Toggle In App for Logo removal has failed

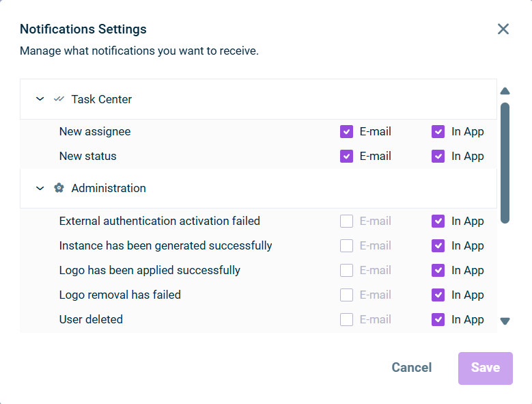(438, 295)
